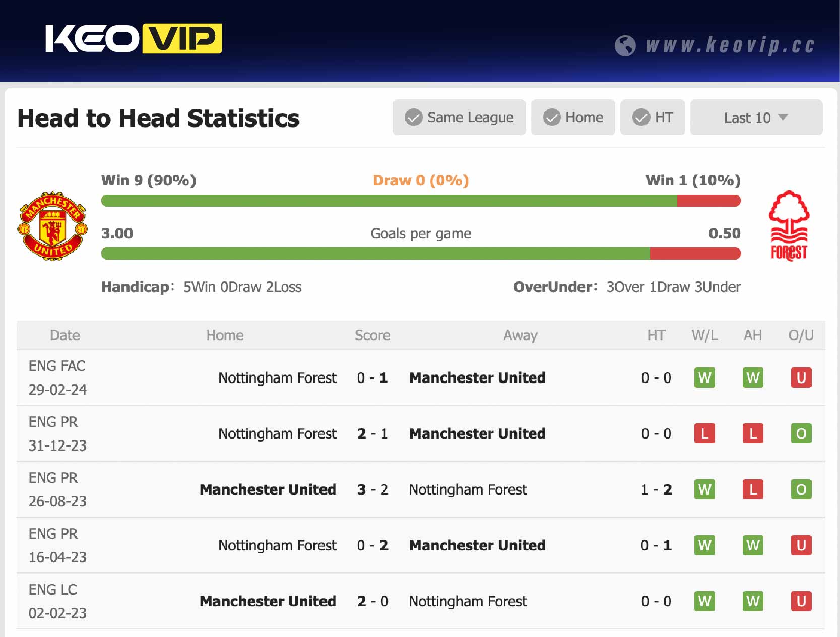This screenshot has width=840, height=637.
Task: Disable the Home filter checkbox
Action: coord(553,117)
